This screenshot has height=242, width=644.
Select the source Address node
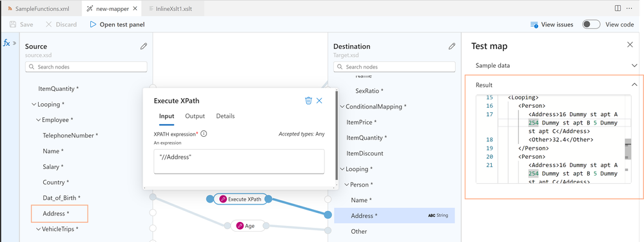point(56,214)
